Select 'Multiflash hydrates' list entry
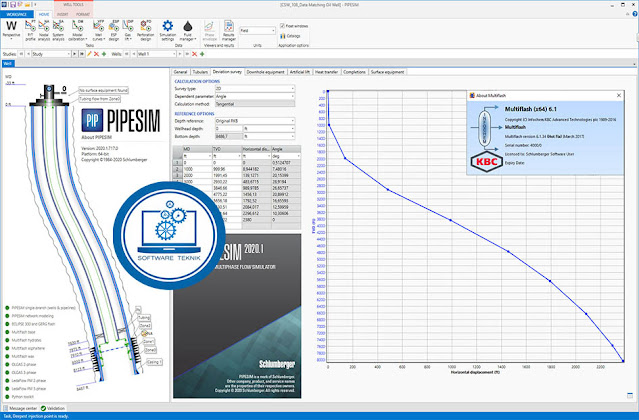639x420 pixels. click(26, 340)
